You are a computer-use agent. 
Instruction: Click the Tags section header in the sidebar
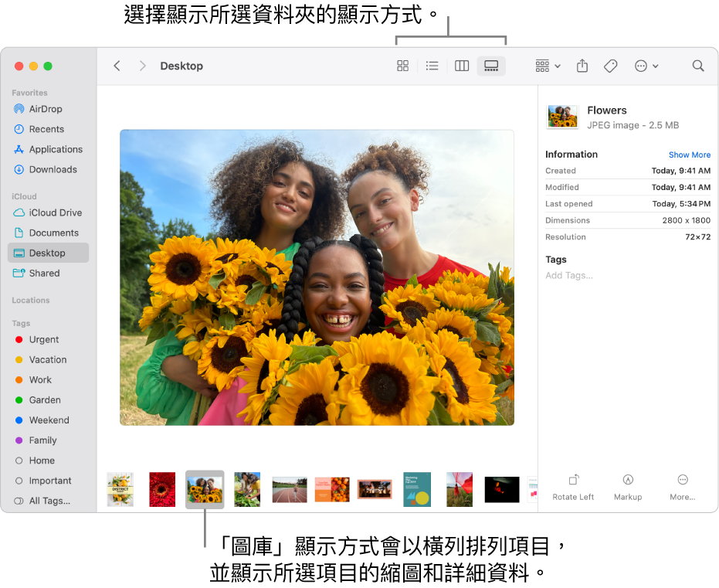(x=21, y=323)
